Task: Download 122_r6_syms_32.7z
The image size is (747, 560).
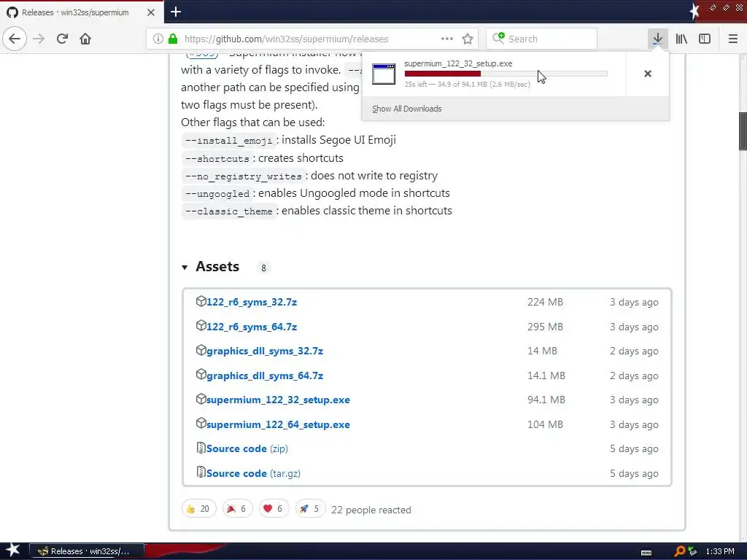Action: tap(252, 302)
